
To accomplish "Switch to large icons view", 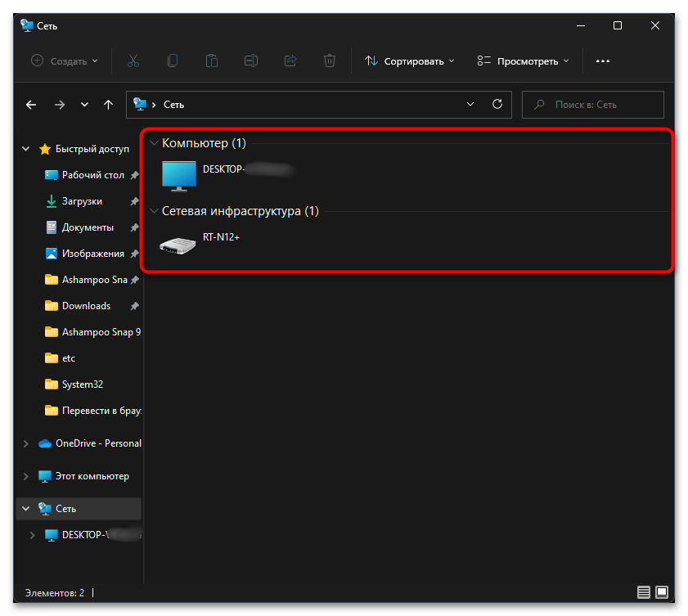I will pos(662,592).
